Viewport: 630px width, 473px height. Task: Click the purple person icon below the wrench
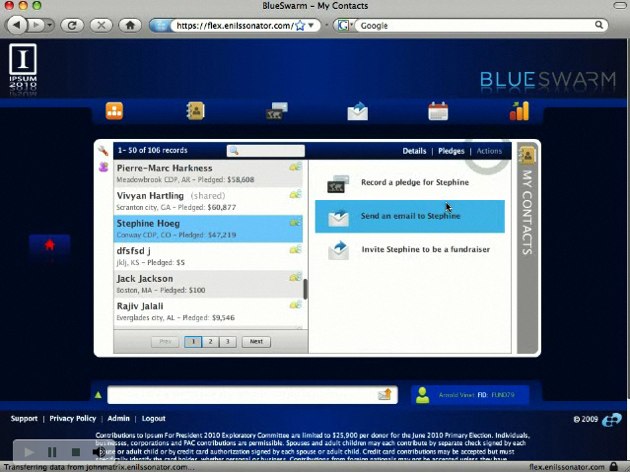[x=103, y=168]
